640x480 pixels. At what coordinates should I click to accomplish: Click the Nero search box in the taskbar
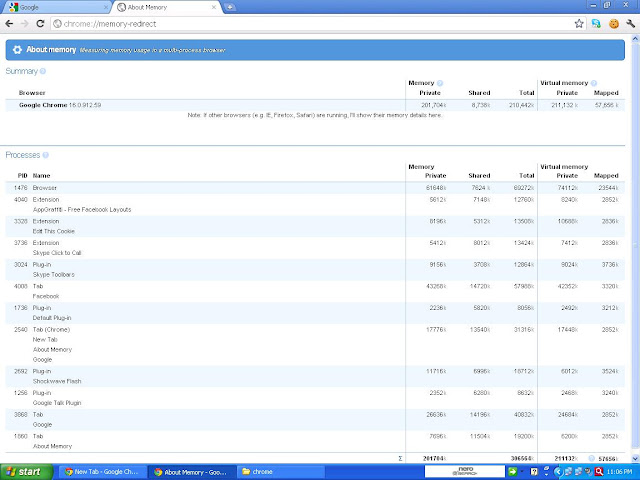coord(464,471)
